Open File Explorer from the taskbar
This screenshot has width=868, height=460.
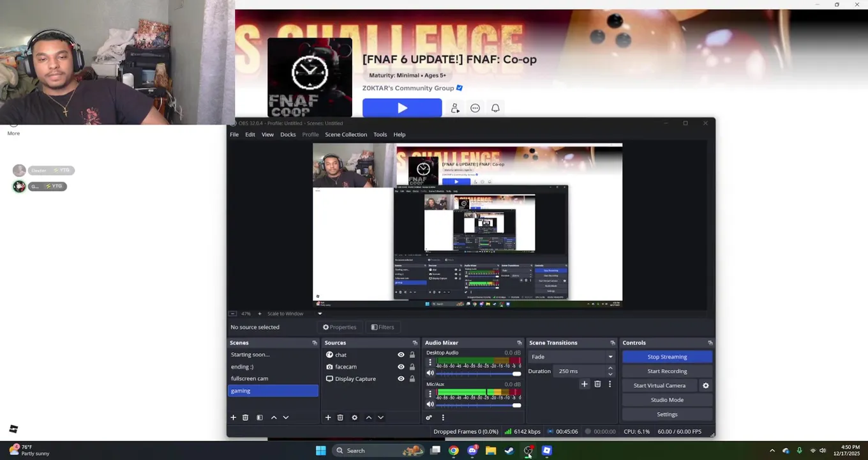[491, 450]
